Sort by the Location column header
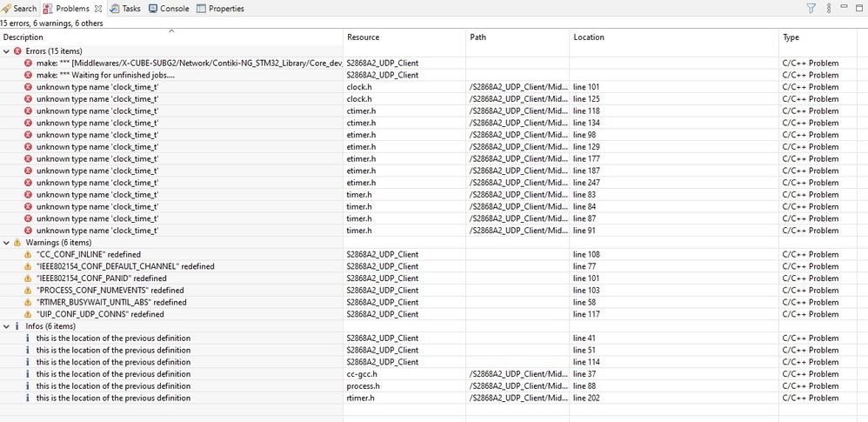This screenshot has height=422, width=868. (x=674, y=37)
